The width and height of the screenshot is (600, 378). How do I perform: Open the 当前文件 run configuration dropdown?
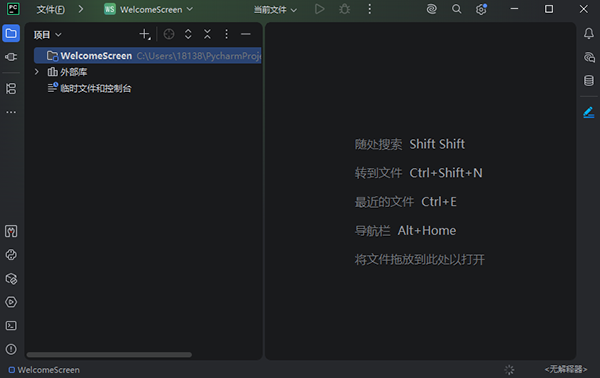point(275,10)
